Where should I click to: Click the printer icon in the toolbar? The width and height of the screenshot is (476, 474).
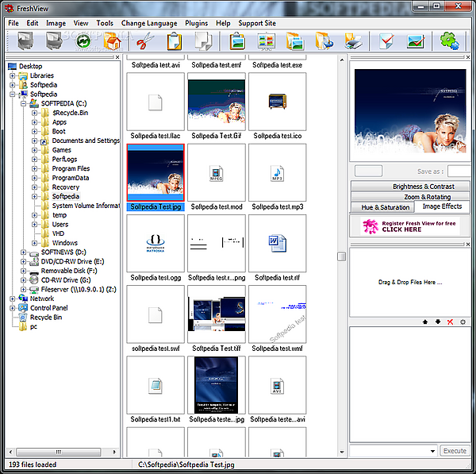[x=353, y=42]
